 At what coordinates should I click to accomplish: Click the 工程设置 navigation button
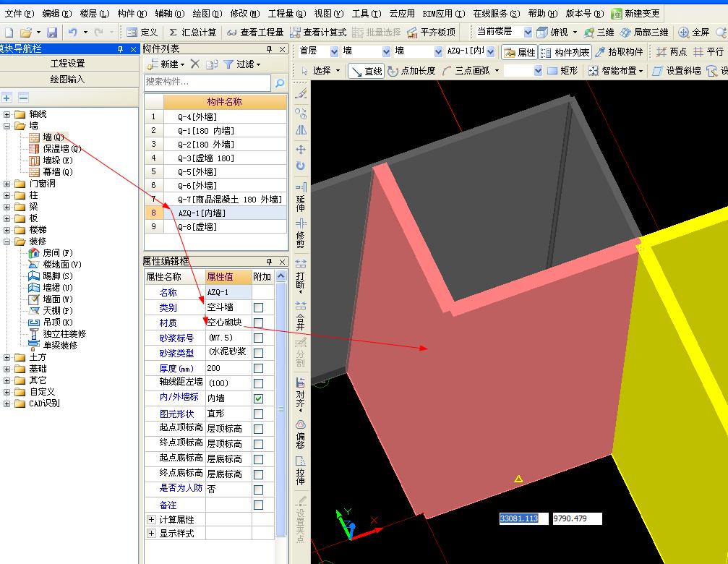pos(67,64)
